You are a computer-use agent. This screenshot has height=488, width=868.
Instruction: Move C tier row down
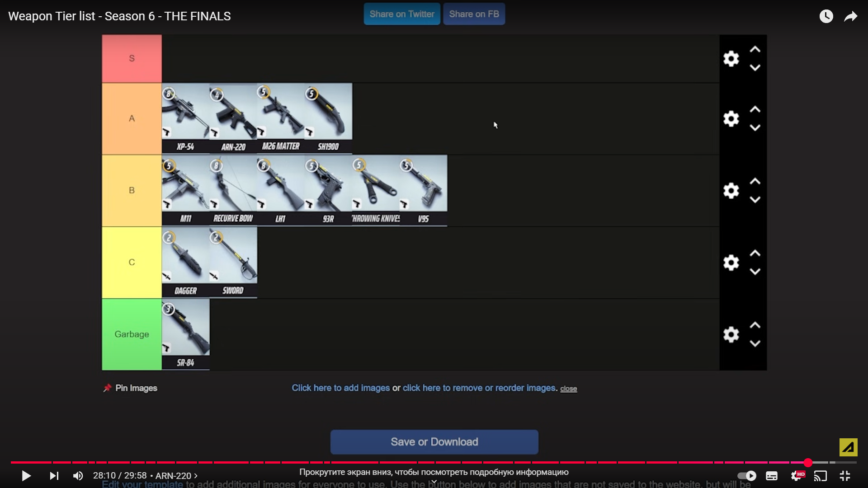point(755,272)
